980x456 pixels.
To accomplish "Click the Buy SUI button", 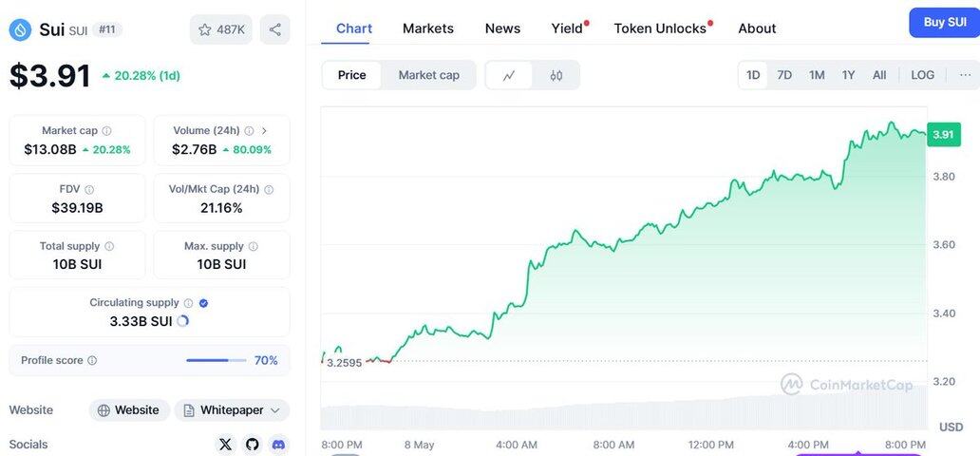I will (x=944, y=22).
